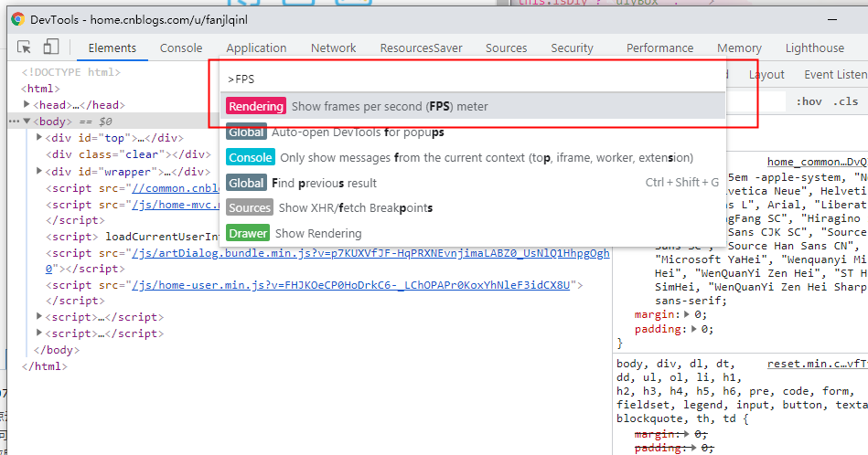Collapse the body element node
Image resolution: width=868 pixels, height=455 pixels.
point(26,121)
